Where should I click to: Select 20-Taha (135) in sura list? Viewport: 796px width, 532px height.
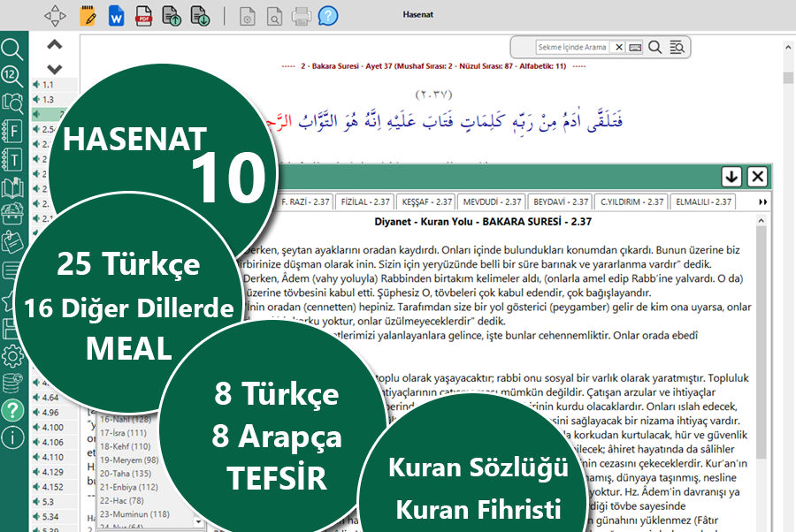pos(125,473)
